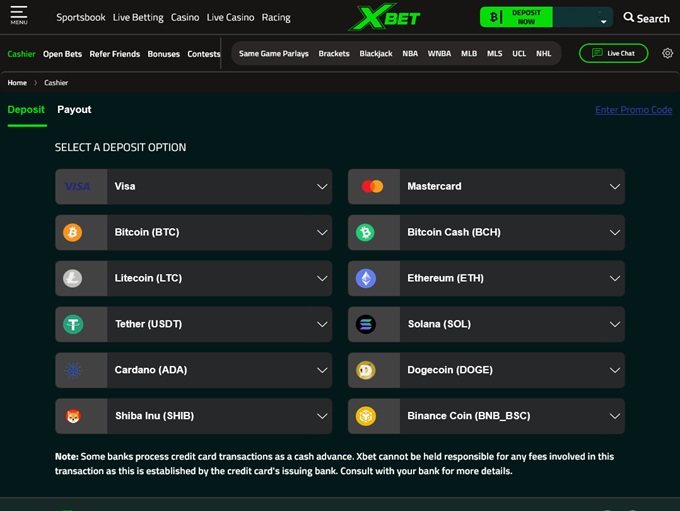The width and height of the screenshot is (680, 511).
Task: Click the Tether (USDT) logo icon
Action: pyautogui.click(x=73, y=324)
